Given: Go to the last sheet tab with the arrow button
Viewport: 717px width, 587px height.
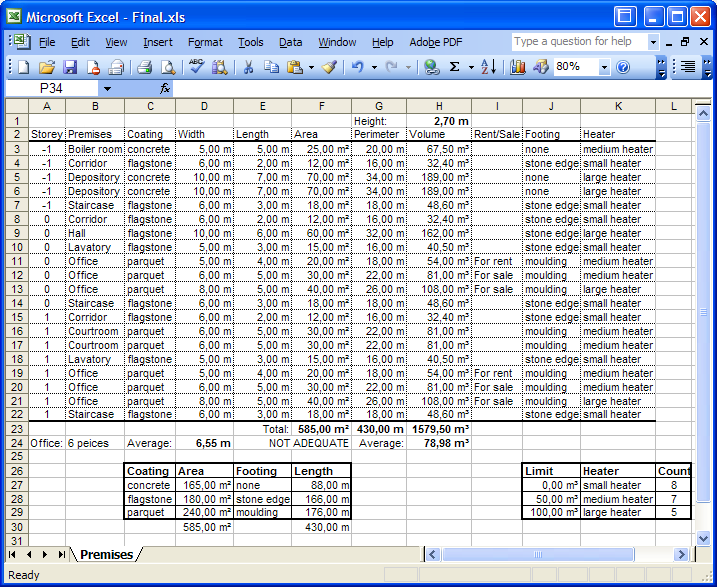Looking at the screenshot, I should (x=61, y=555).
